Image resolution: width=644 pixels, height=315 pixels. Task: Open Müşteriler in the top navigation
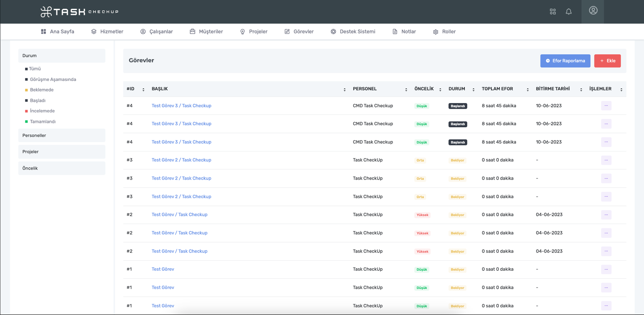[x=206, y=31]
